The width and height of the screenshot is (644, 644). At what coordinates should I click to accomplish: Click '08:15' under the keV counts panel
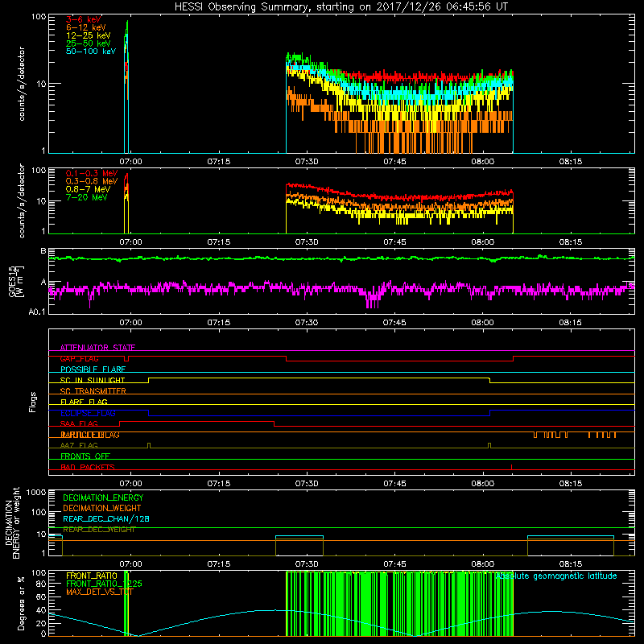570,162
